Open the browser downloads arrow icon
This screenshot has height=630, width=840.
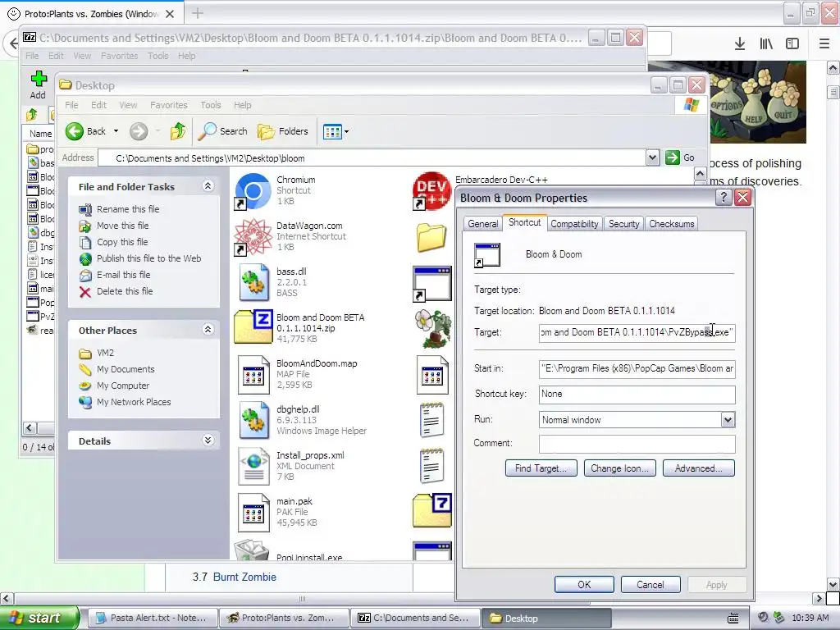click(740, 44)
